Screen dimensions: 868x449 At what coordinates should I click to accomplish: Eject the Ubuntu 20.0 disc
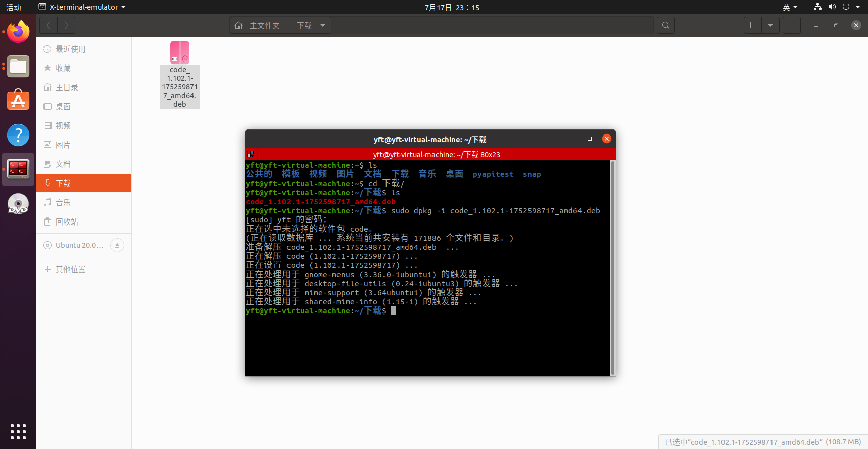(117, 245)
